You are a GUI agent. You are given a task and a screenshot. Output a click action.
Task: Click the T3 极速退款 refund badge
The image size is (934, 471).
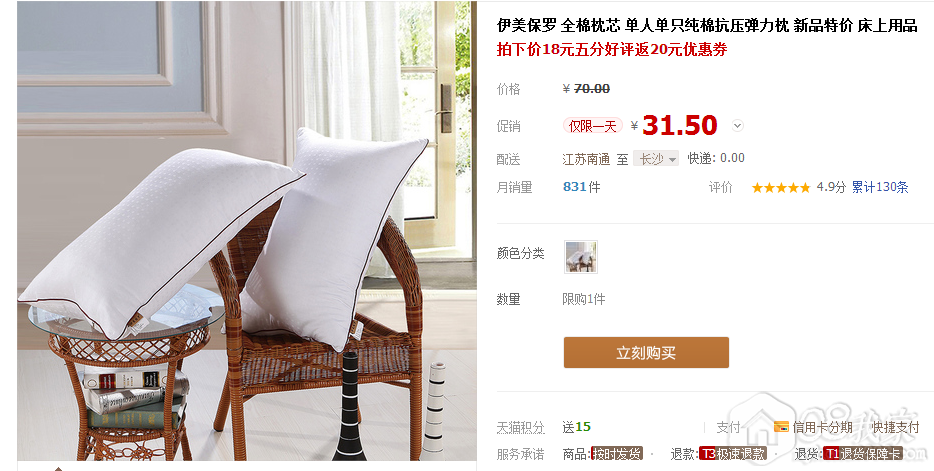733,454
